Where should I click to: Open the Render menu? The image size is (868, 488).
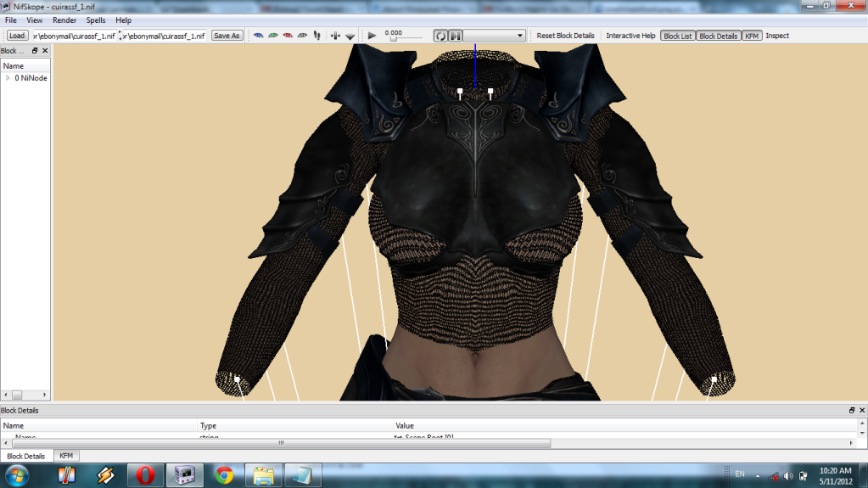[x=64, y=20]
